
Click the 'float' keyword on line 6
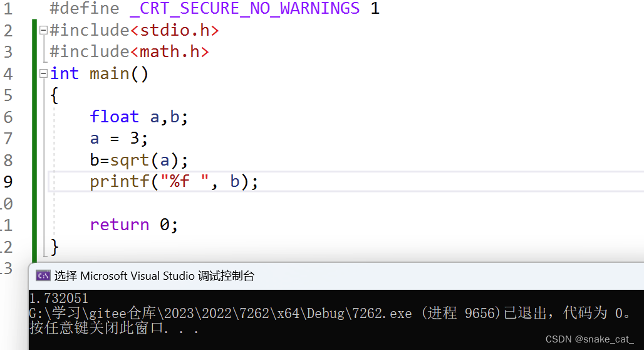pos(114,117)
